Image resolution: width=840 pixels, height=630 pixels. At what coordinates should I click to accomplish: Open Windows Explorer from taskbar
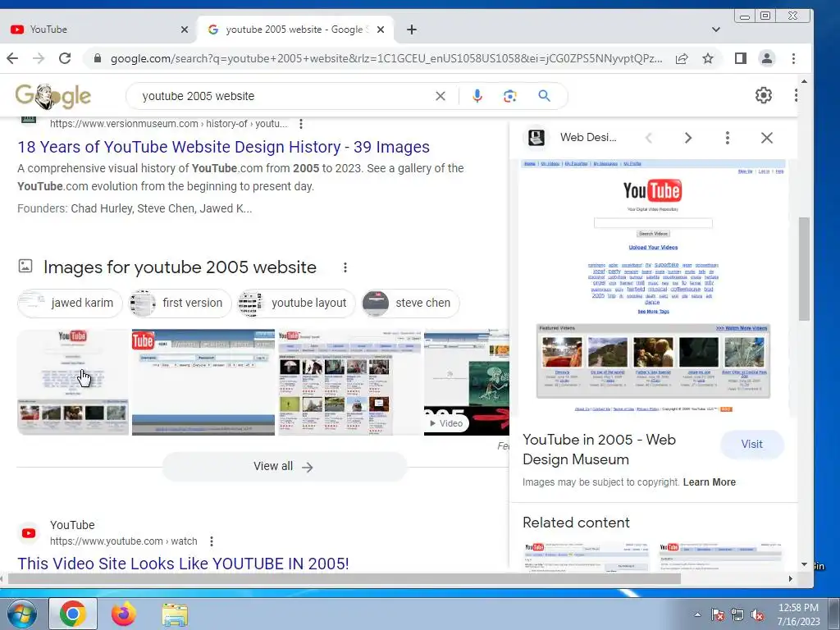point(175,614)
